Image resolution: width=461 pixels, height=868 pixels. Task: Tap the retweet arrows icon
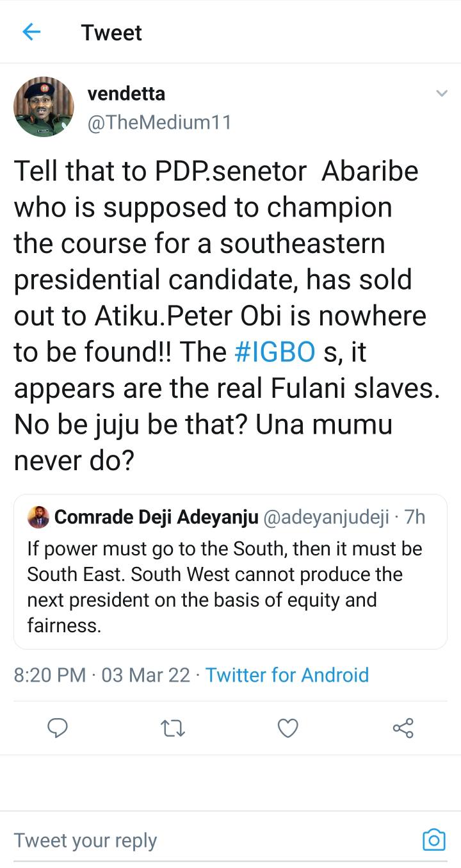[171, 728]
